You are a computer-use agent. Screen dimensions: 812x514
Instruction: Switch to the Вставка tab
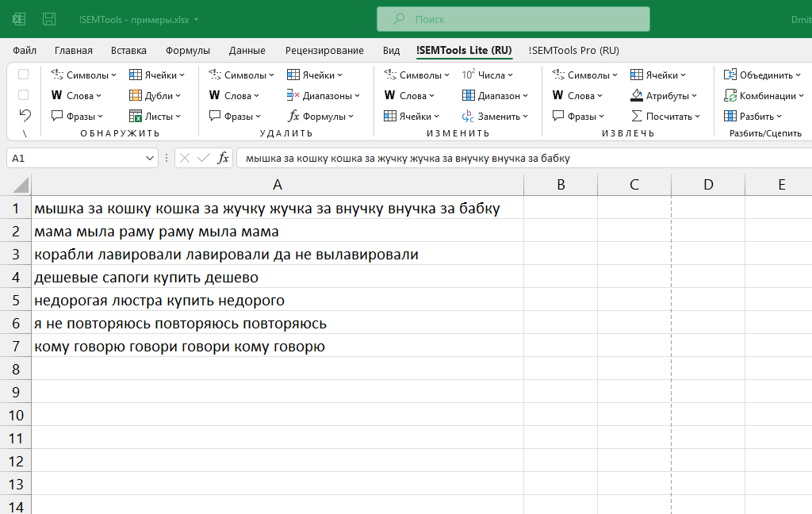click(128, 50)
